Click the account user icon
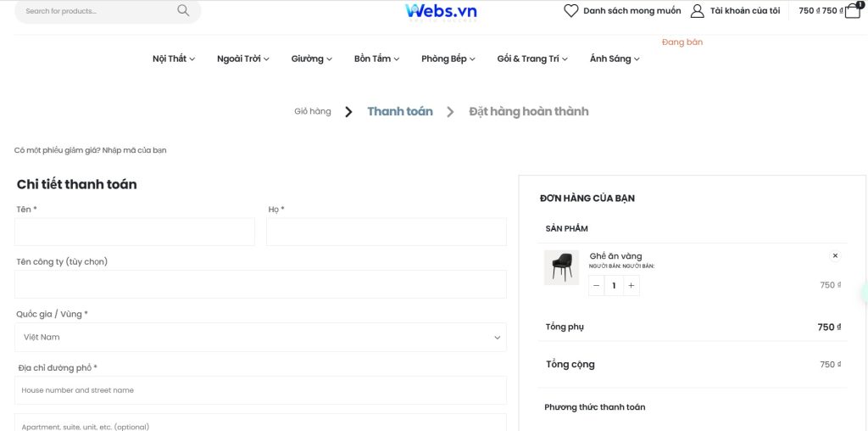The width and height of the screenshot is (868, 431). [x=698, y=11]
